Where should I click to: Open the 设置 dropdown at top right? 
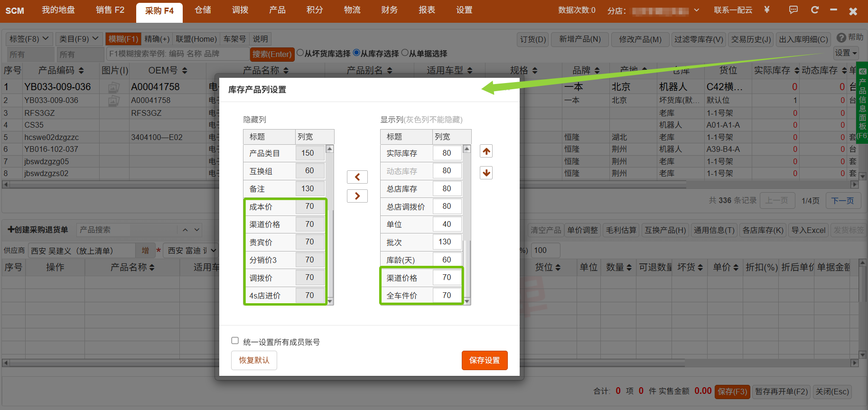point(846,53)
